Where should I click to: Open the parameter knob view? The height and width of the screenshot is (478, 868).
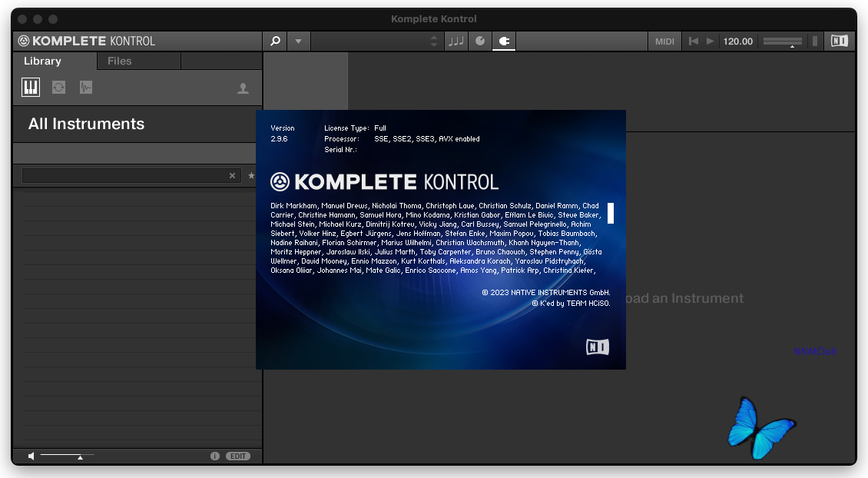click(x=480, y=41)
